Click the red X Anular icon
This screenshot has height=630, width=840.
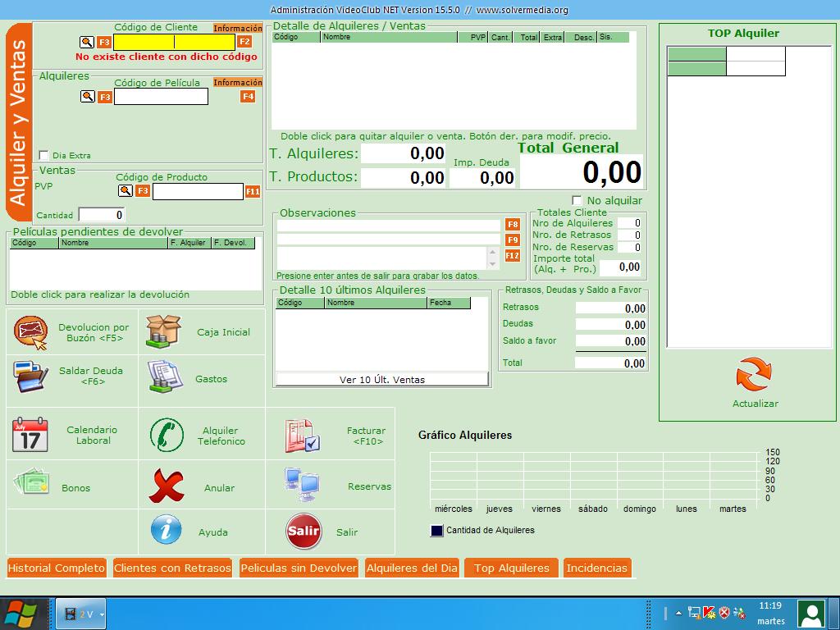coord(167,487)
